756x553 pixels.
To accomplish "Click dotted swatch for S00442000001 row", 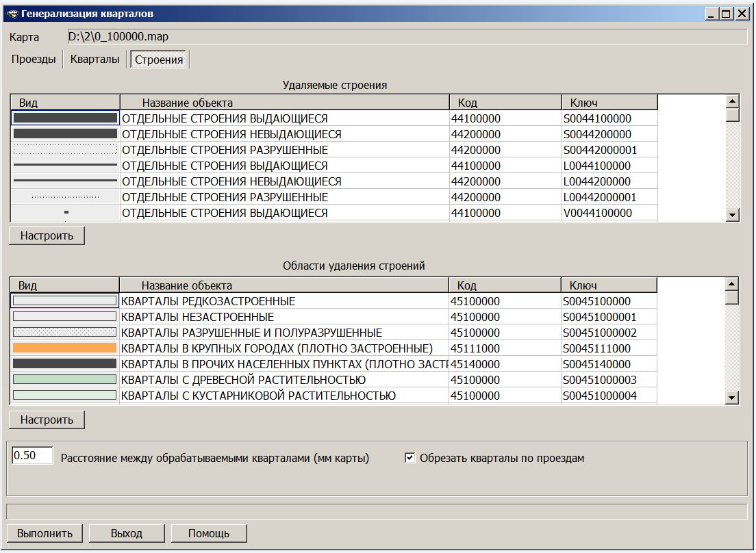I will pyautogui.click(x=65, y=150).
